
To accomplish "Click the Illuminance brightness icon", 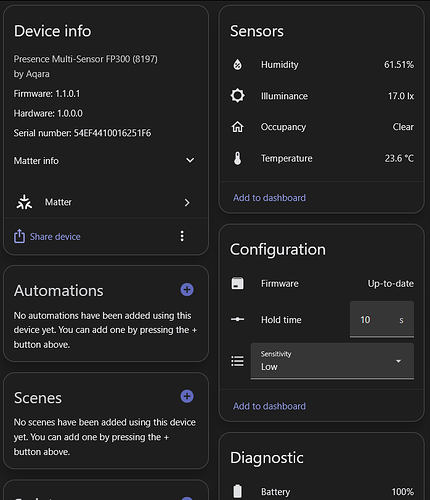I will pyautogui.click(x=237, y=96).
